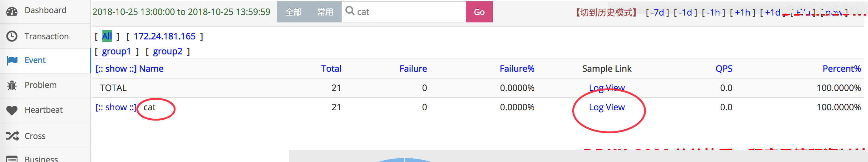Open Log View link for cat
Viewport: 868px width, 162px height.
point(607,107)
